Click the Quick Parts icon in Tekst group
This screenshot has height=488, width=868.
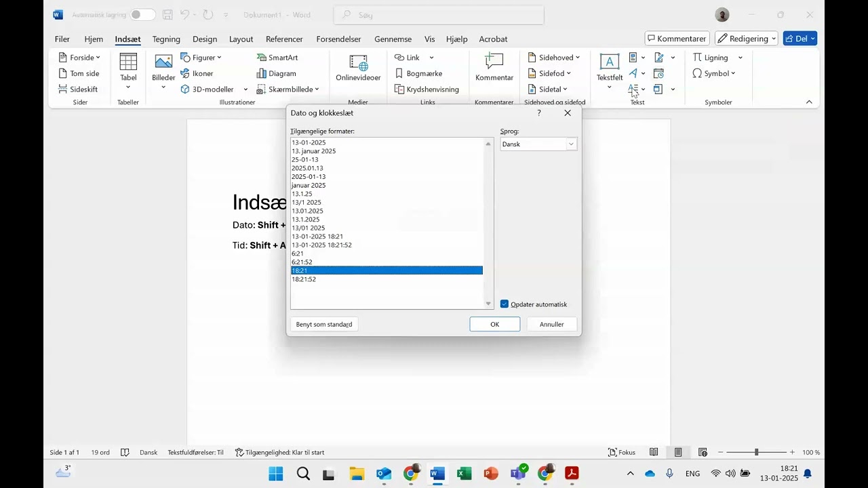(633, 58)
